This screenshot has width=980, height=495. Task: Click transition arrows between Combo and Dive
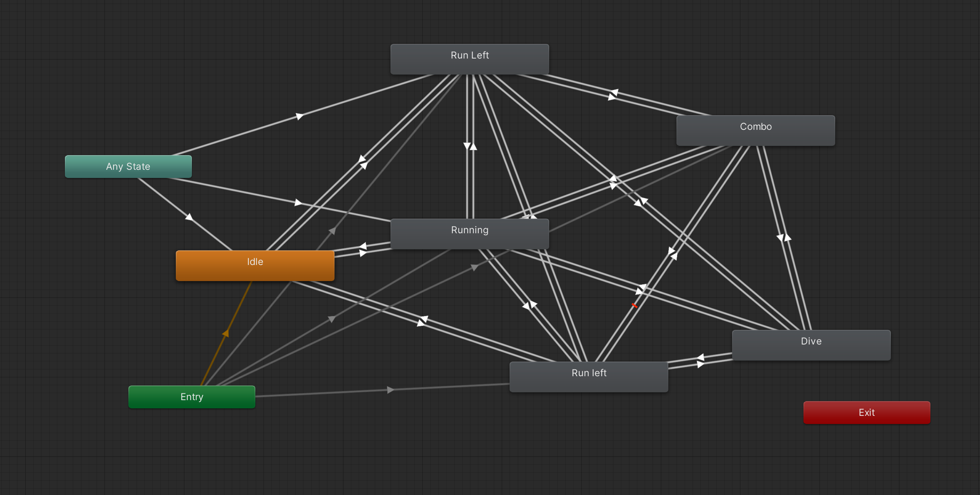[784, 238]
